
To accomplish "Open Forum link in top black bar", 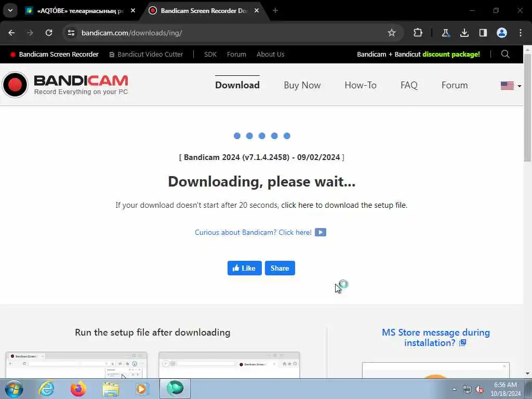I will [236, 54].
